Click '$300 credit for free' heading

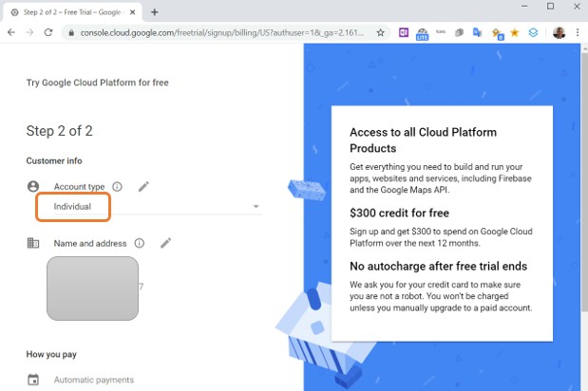399,214
